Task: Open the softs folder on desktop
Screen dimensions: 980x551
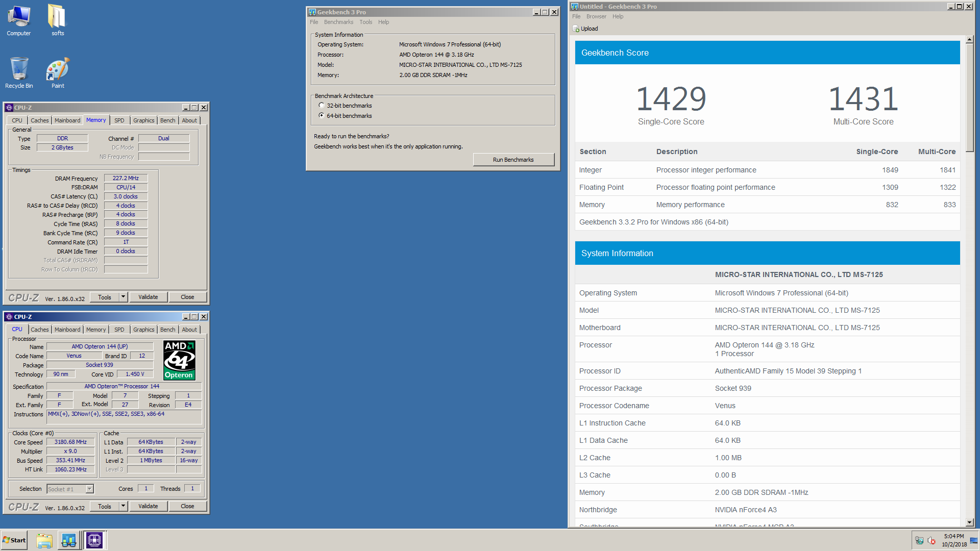Action: point(57,20)
